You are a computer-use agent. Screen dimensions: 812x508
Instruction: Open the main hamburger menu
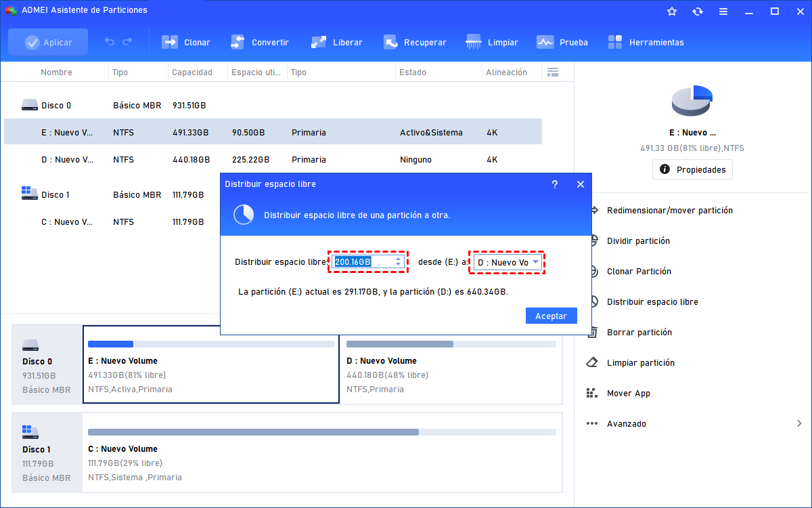723,10
